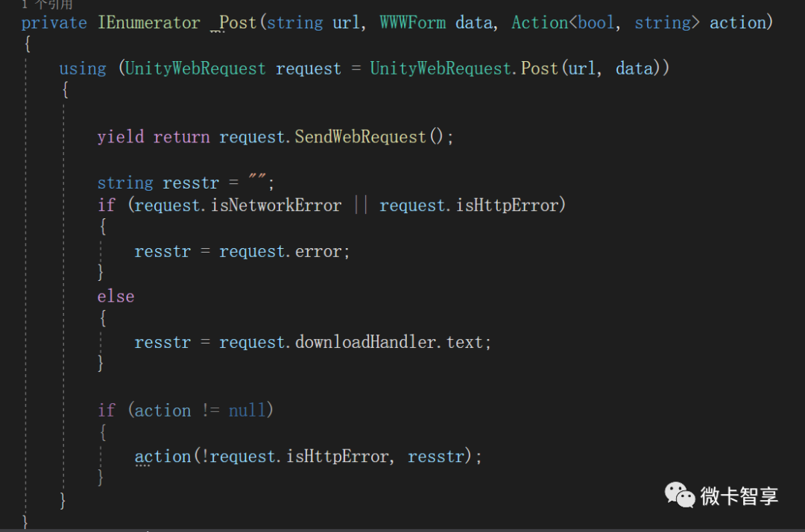Open the "1 个引用" references link
The image size is (805, 532).
[x=47, y=4]
